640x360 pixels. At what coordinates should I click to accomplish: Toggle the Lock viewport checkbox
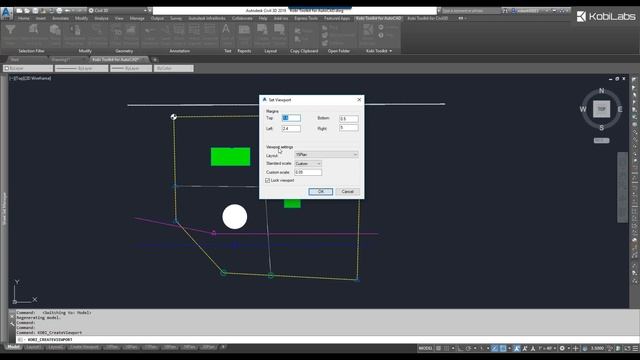[x=268, y=180]
